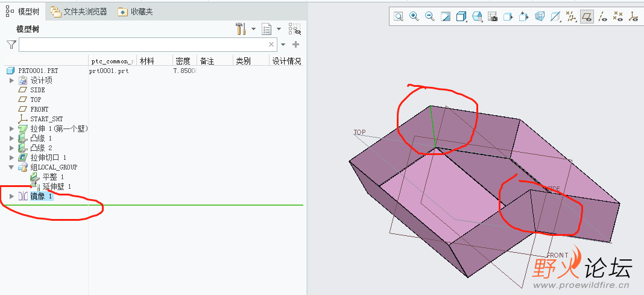Click the plus icon next to search
Viewport: 644px width, 295px height.
tap(295, 45)
